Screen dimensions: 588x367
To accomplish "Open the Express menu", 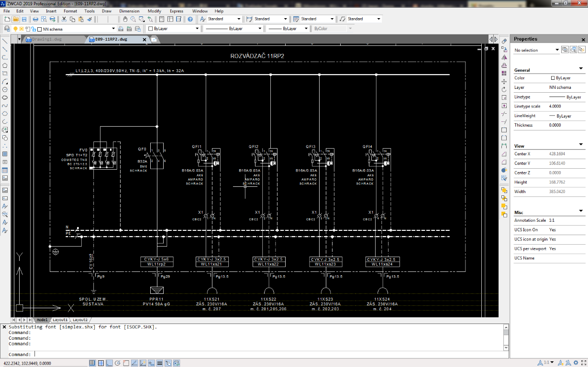I will 177,11.
